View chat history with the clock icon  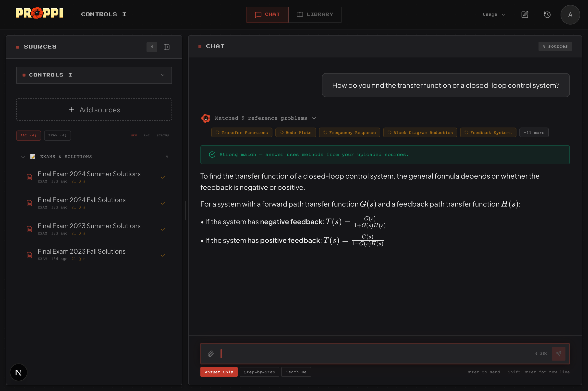547,15
